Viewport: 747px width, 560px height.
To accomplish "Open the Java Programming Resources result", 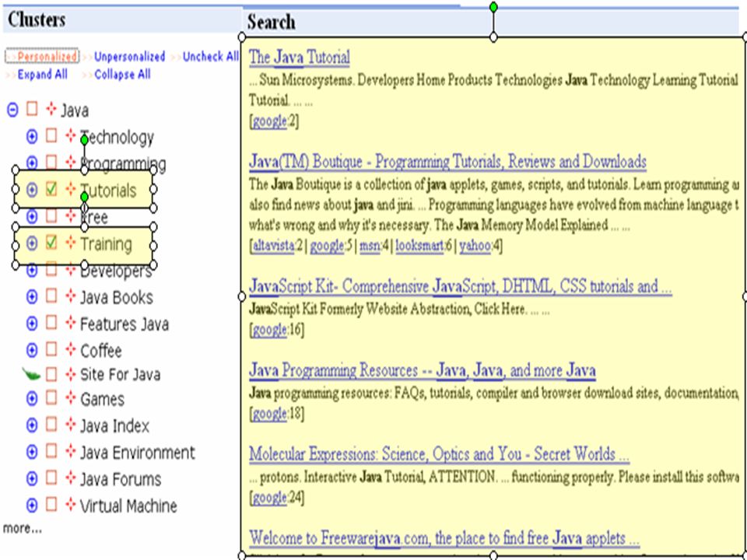I will 422,370.
